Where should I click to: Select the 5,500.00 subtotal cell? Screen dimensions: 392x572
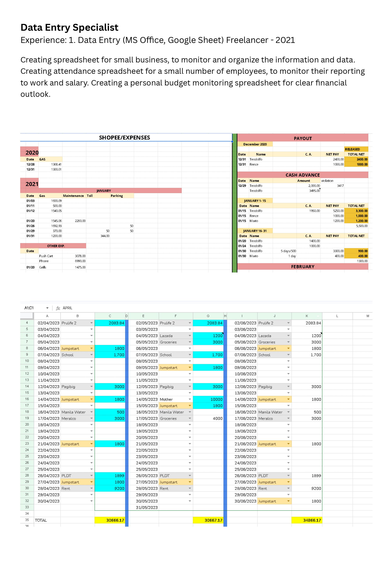point(356,226)
